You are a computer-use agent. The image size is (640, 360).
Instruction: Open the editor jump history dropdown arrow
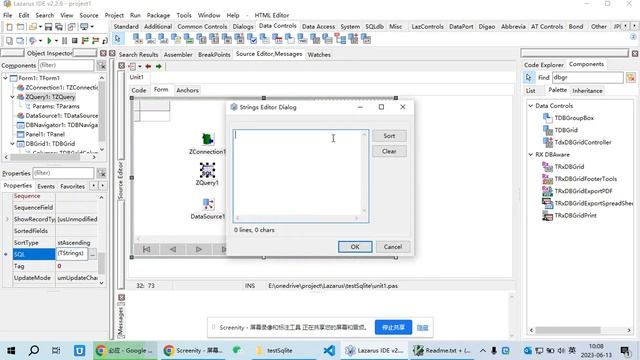coord(140,66)
